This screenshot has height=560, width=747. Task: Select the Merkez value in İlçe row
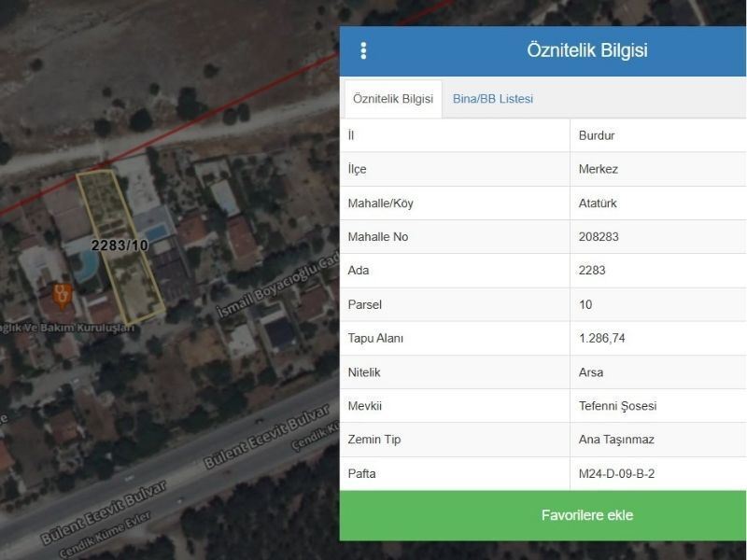(x=599, y=169)
